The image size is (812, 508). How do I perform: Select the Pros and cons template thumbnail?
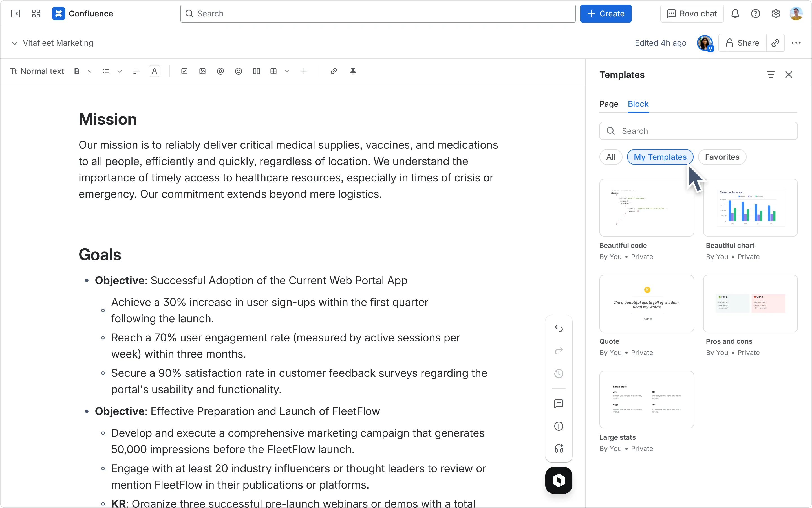click(x=750, y=304)
